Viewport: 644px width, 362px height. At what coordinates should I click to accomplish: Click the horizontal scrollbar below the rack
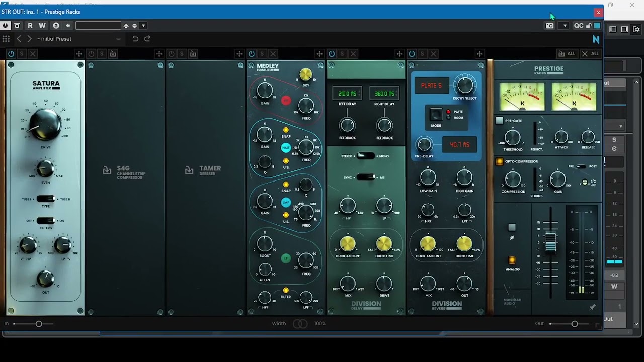[272, 333]
